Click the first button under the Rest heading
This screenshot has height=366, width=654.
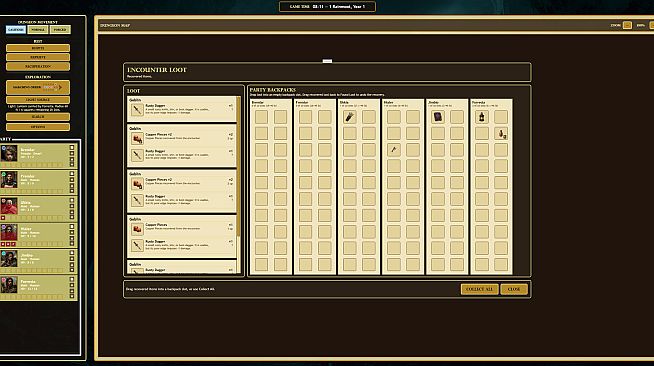(38, 48)
